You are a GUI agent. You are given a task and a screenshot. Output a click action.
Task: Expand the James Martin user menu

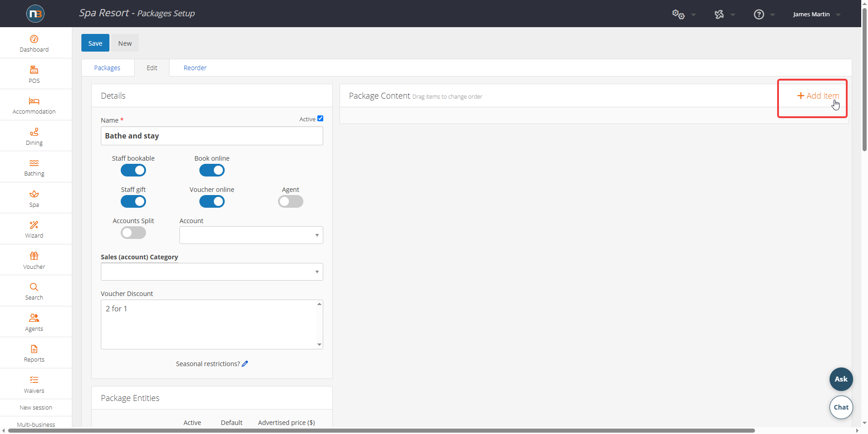click(816, 14)
